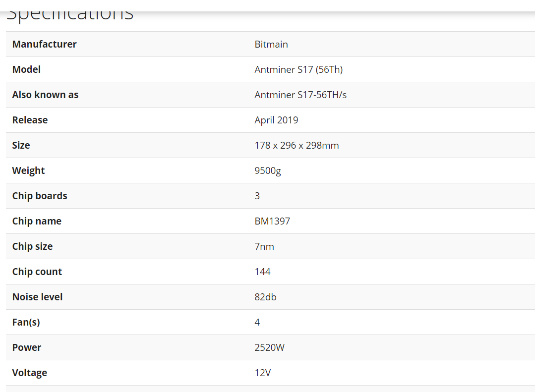535x392 pixels.
Task: Click the Weight row label
Action: click(28, 170)
